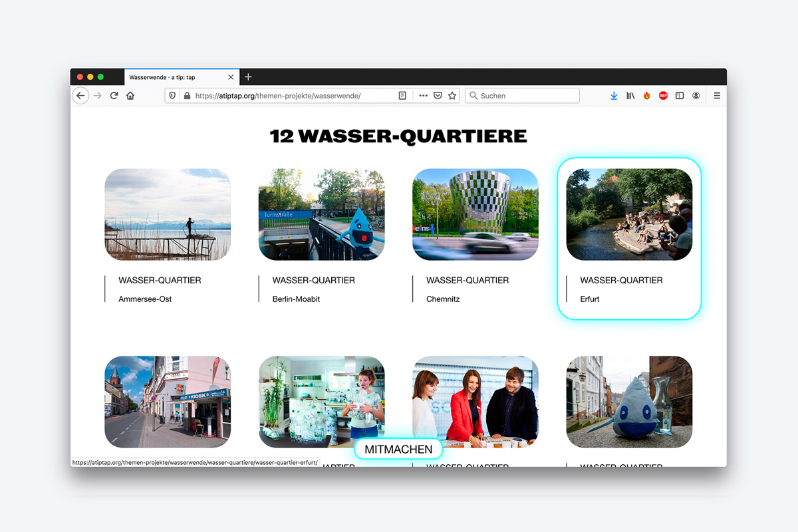Image resolution: width=798 pixels, height=532 pixels.
Task: Click the Chemnitz quarter link
Action: point(443,299)
